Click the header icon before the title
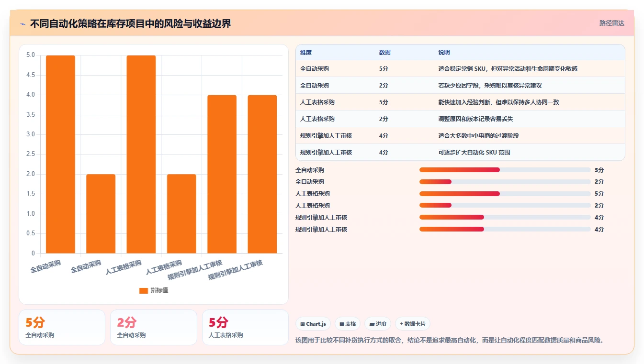Viewport: 644px width, 364px height. click(x=23, y=23)
